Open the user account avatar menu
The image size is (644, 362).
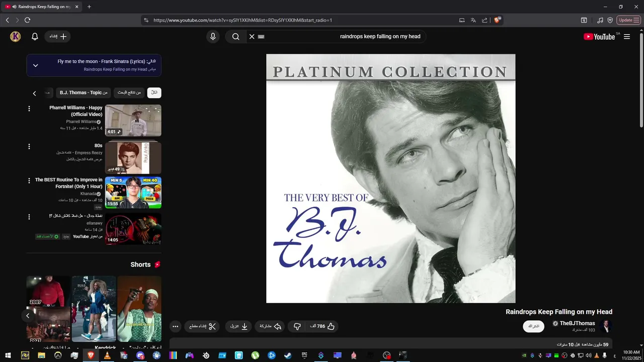(16, 36)
